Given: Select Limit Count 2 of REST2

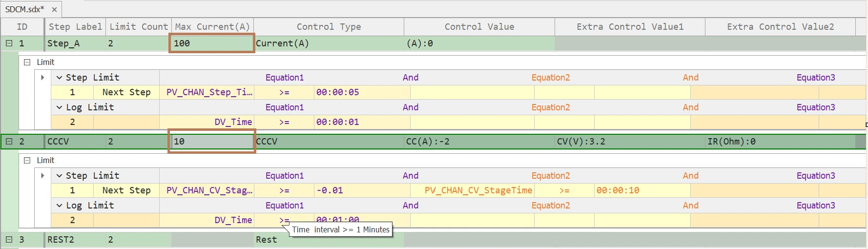Looking at the screenshot, I should 139,240.
